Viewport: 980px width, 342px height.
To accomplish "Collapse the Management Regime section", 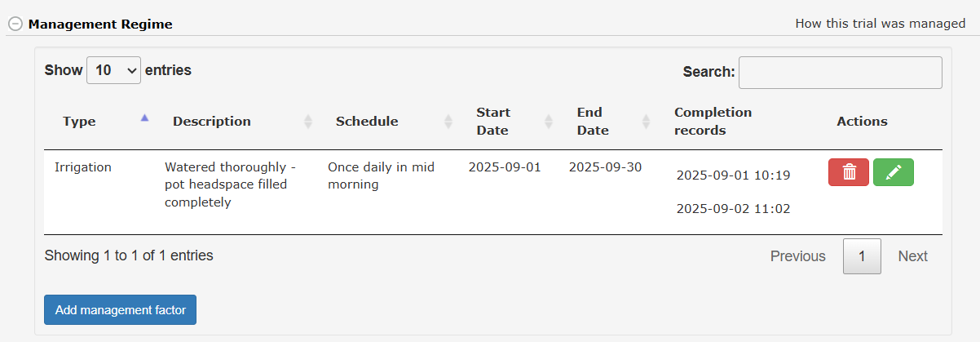I will pyautogui.click(x=15, y=24).
